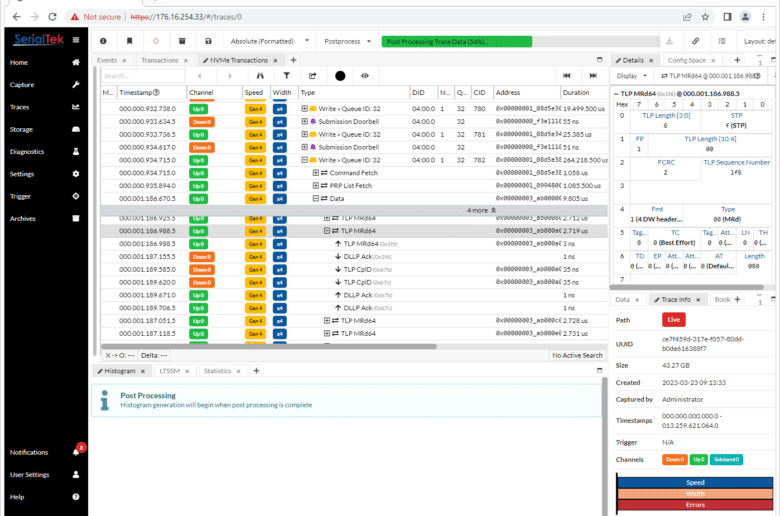Click the red Live path badge
Image resolution: width=780 pixels, height=516 pixels.
674,320
